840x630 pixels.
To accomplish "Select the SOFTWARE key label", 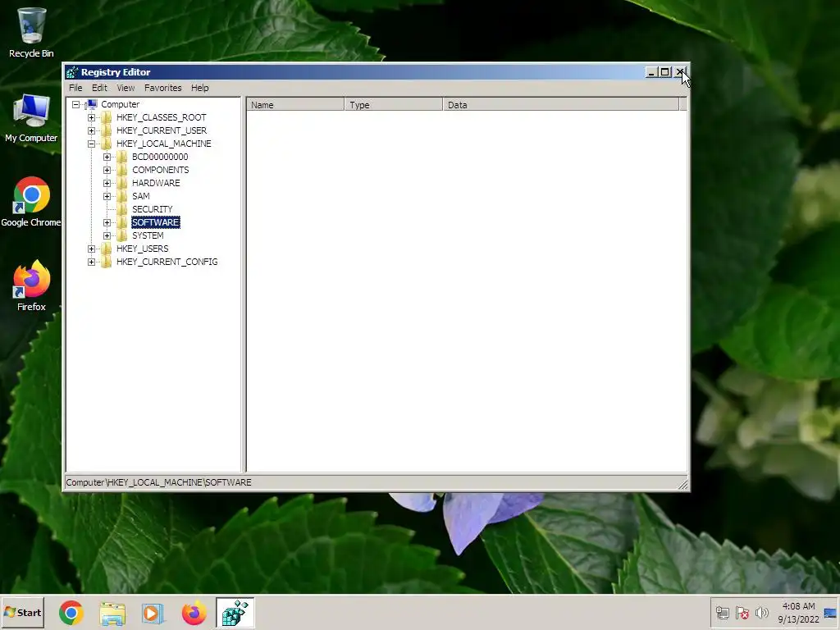I will [155, 222].
